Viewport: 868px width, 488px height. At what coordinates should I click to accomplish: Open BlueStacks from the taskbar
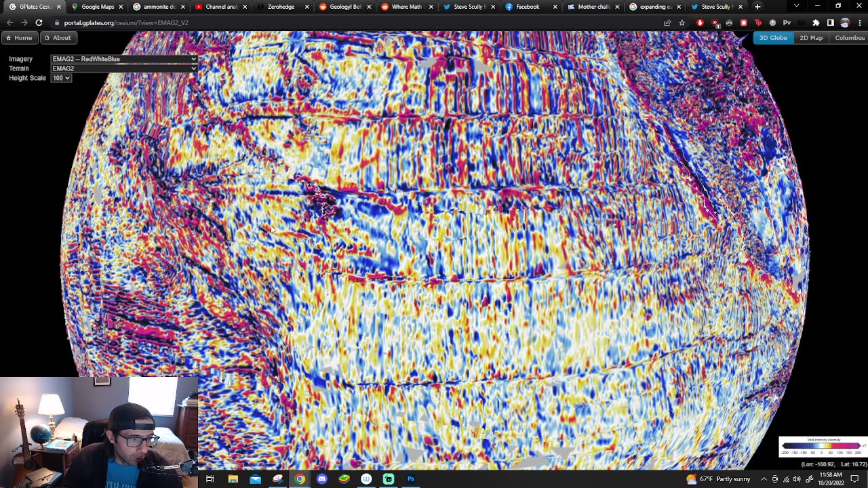[344, 479]
